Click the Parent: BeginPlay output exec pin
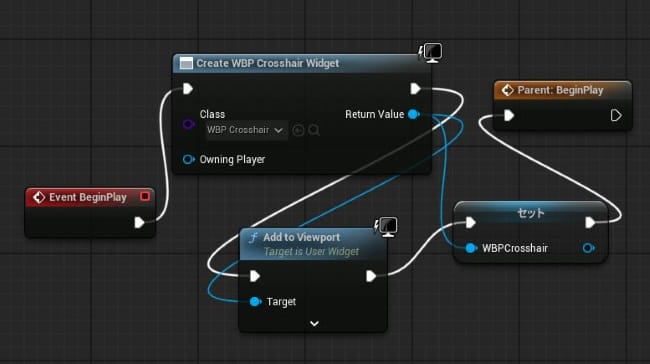This screenshot has width=650, height=364. pyautogui.click(x=616, y=115)
